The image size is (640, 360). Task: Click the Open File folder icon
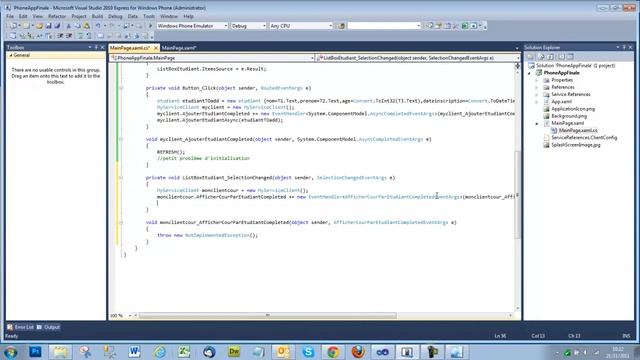[x=39, y=26]
